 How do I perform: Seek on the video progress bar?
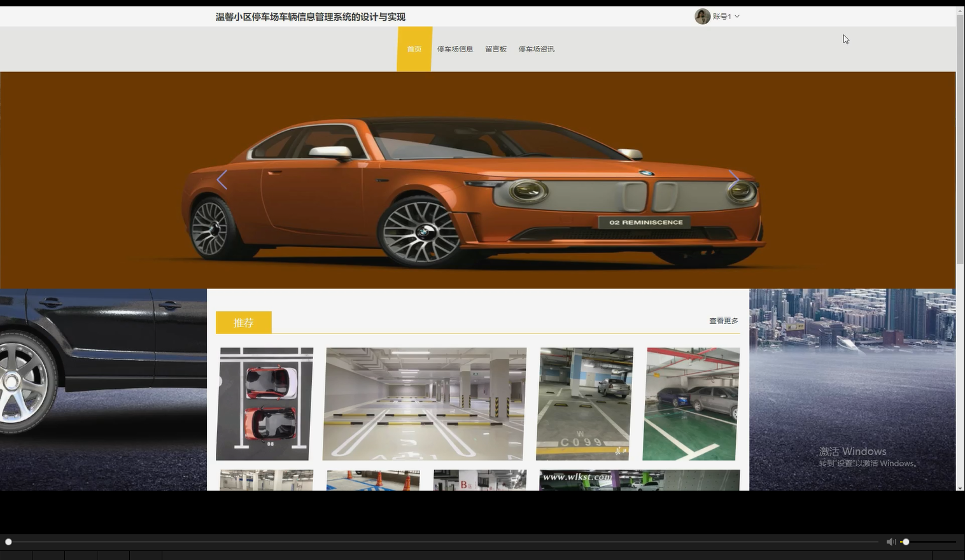click(442, 542)
